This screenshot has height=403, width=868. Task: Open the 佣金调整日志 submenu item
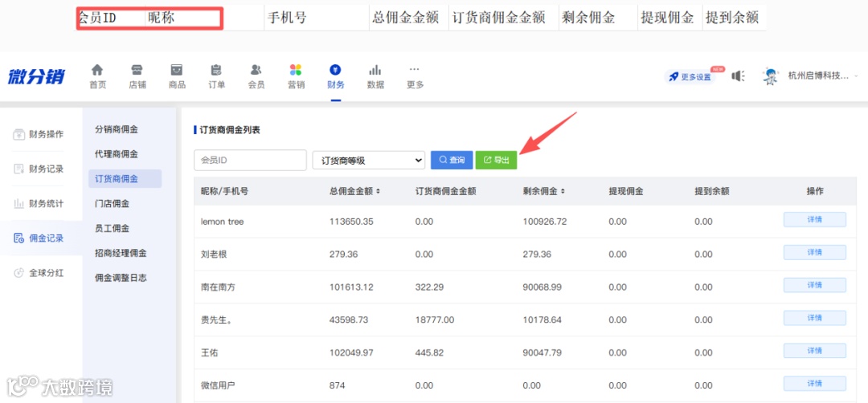click(x=121, y=278)
